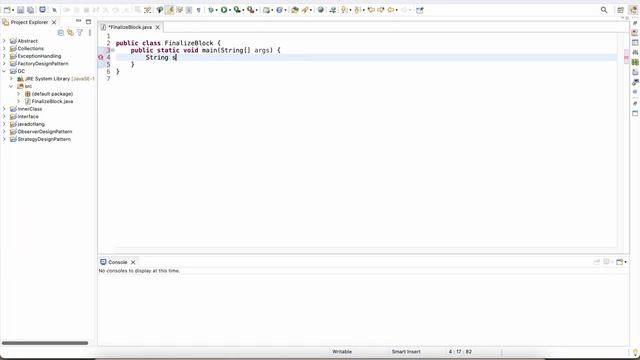Click the Writable status bar entry
640x360 pixels.
(342, 351)
